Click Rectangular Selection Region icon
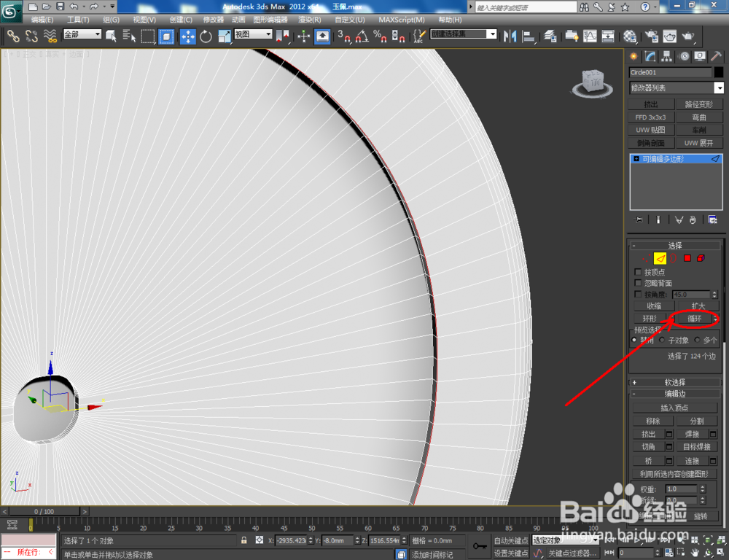Viewport: 729px width, 560px height. [x=148, y=36]
